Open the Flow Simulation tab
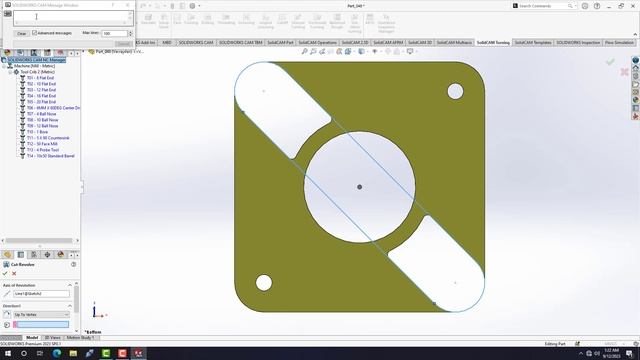This screenshot has width=640, height=360. click(x=619, y=42)
